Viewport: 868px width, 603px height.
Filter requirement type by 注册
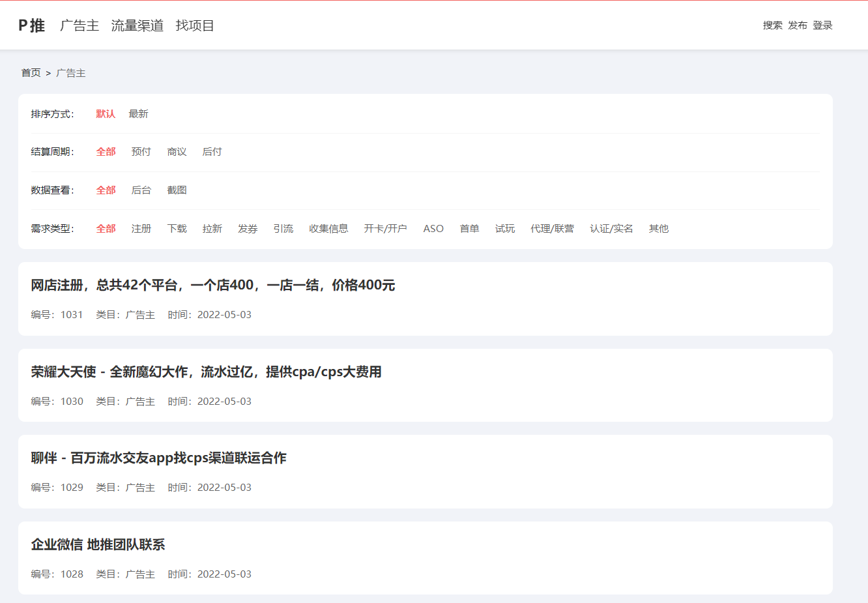click(141, 229)
